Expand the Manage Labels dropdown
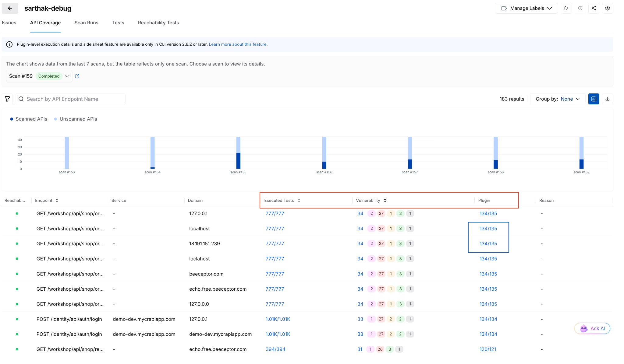This screenshot has height=364, width=624. (526, 8)
